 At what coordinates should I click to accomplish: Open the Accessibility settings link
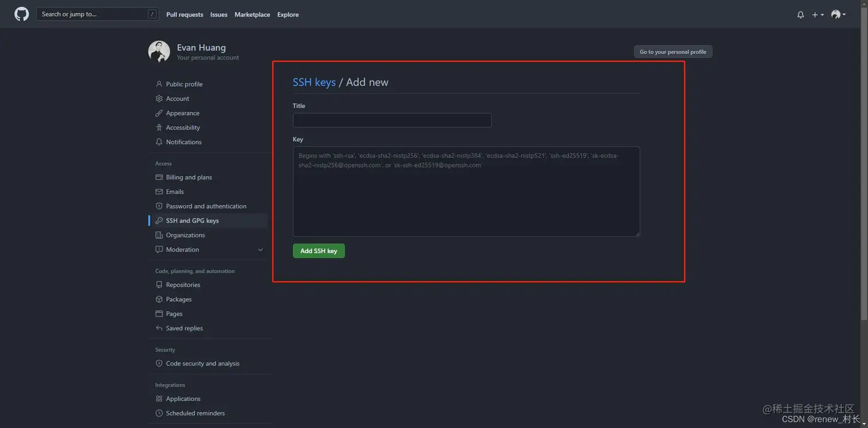[x=183, y=127]
